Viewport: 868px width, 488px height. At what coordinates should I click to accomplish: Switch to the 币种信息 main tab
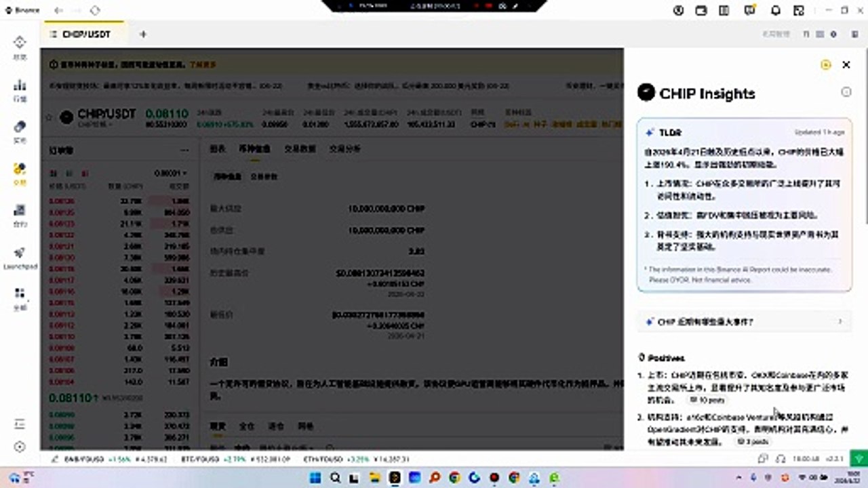click(x=254, y=148)
